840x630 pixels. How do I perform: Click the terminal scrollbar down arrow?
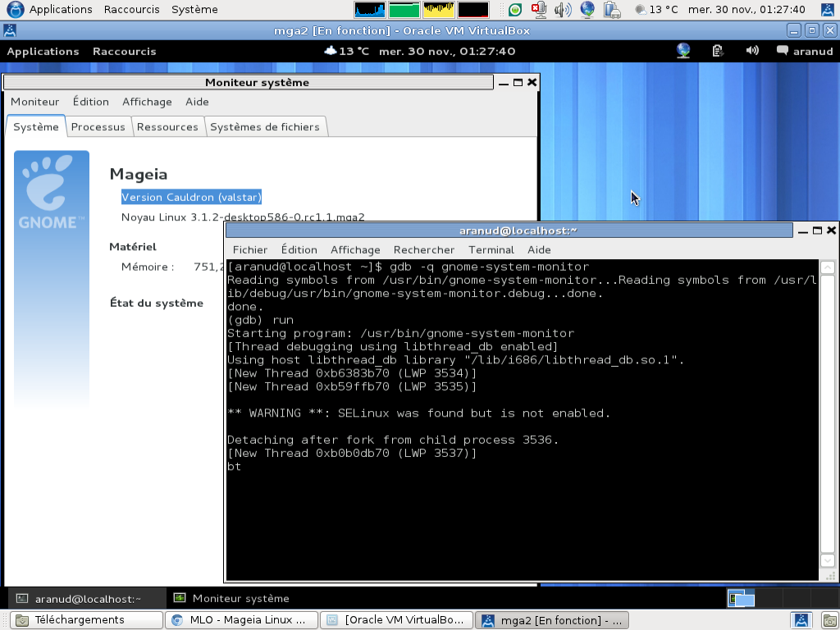(828, 560)
